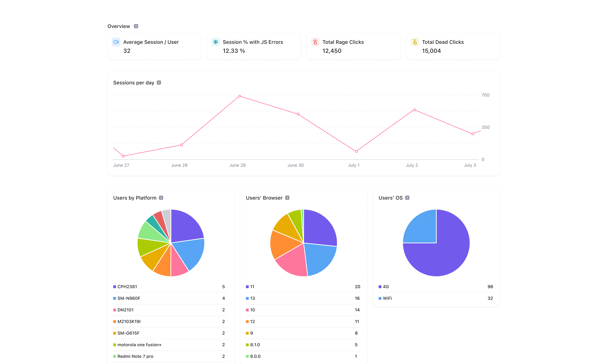608x364 pixels.
Task: Select browser version '9' row label
Action: click(251, 333)
